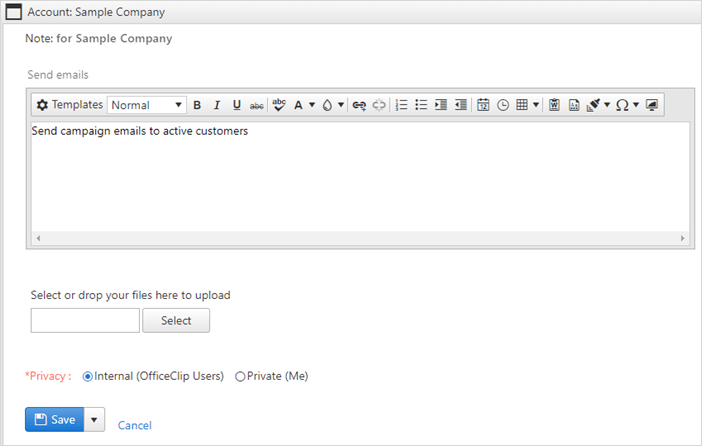Click into the note text editor area
This screenshot has height=446, width=702.
click(360, 176)
